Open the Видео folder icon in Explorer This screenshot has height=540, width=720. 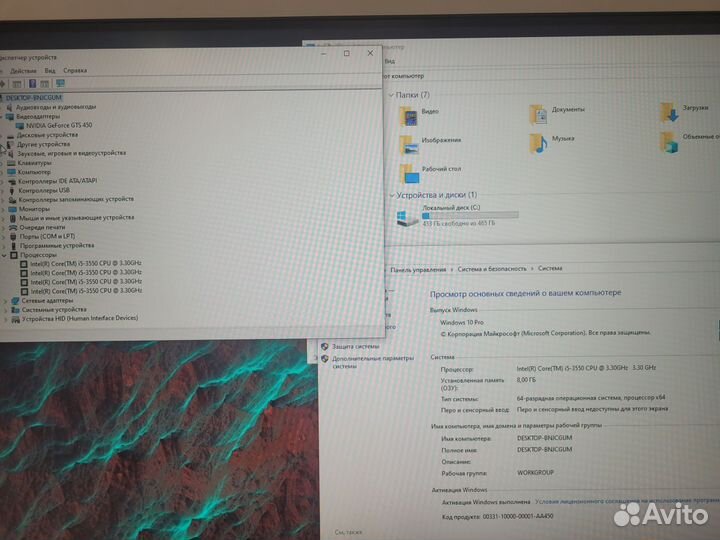[x=408, y=116]
